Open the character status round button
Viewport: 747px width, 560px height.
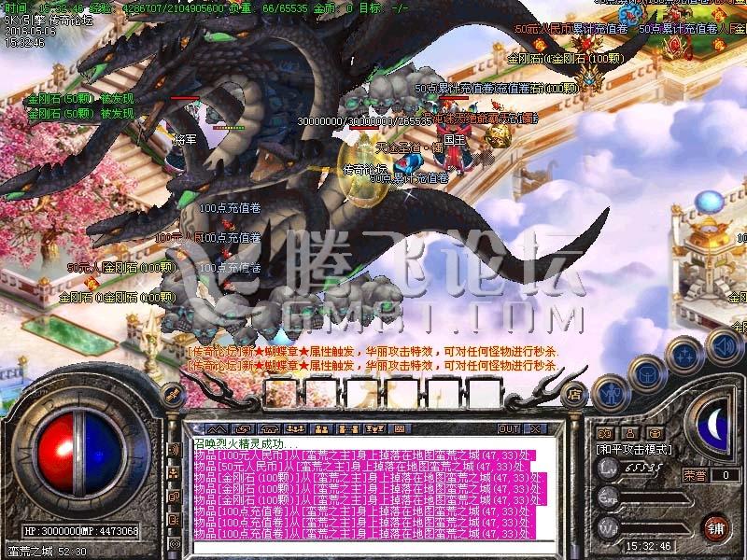(x=612, y=393)
